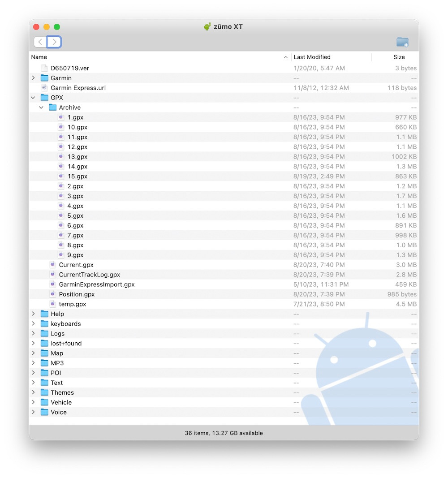Expand the Map folder
448x478 pixels.
(x=33, y=353)
